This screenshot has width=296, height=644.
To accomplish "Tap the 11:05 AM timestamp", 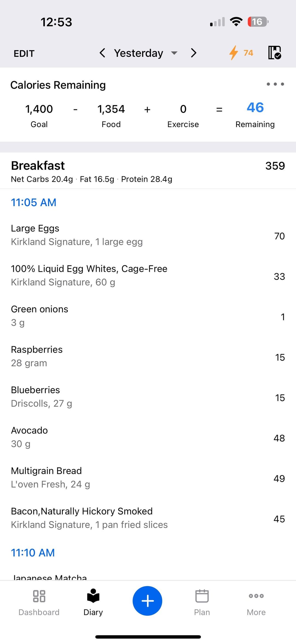I will pos(33,203).
